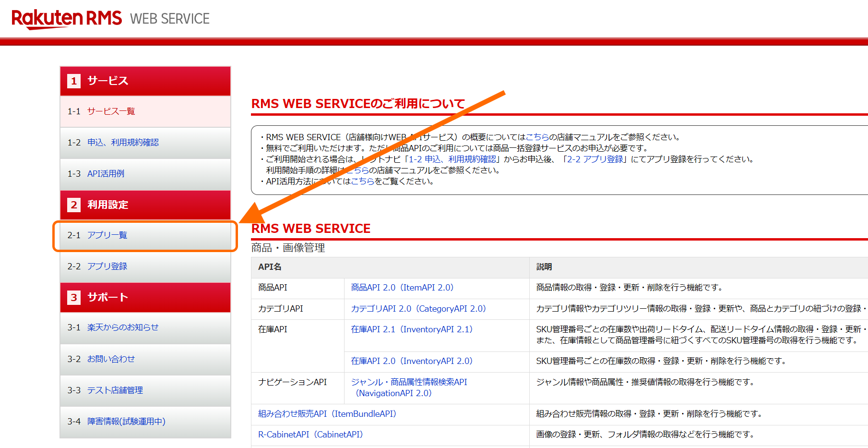Select アプリ一覧 in the sidebar
The image size is (868, 448).
pos(107,235)
